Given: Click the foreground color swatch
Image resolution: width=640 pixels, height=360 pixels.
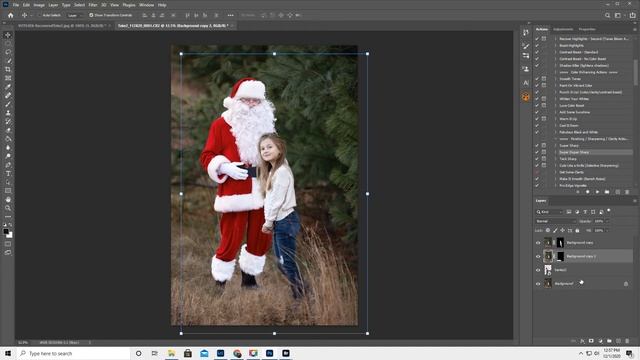Looking at the screenshot, I should tap(6, 232).
